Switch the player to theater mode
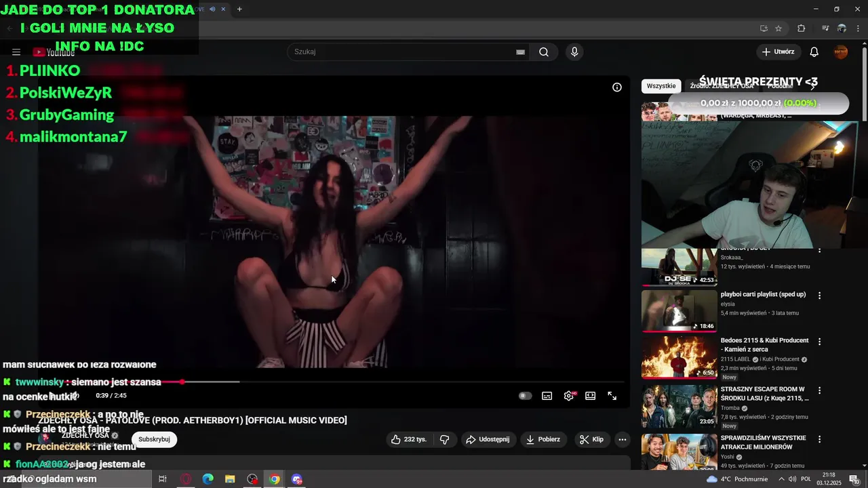868x488 pixels. 591,396
